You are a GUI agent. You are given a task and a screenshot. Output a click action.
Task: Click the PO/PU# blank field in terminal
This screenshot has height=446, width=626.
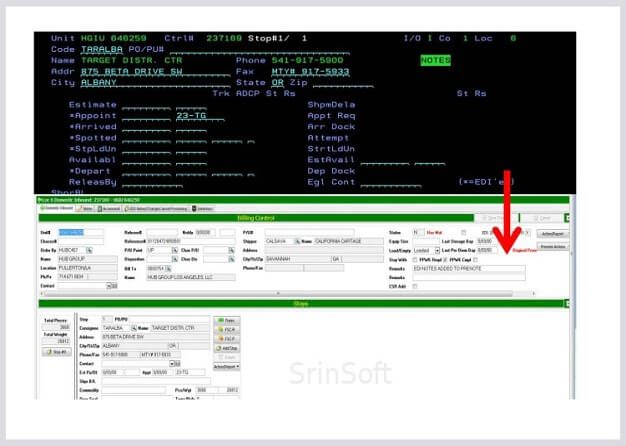pyautogui.click(x=260, y=50)
